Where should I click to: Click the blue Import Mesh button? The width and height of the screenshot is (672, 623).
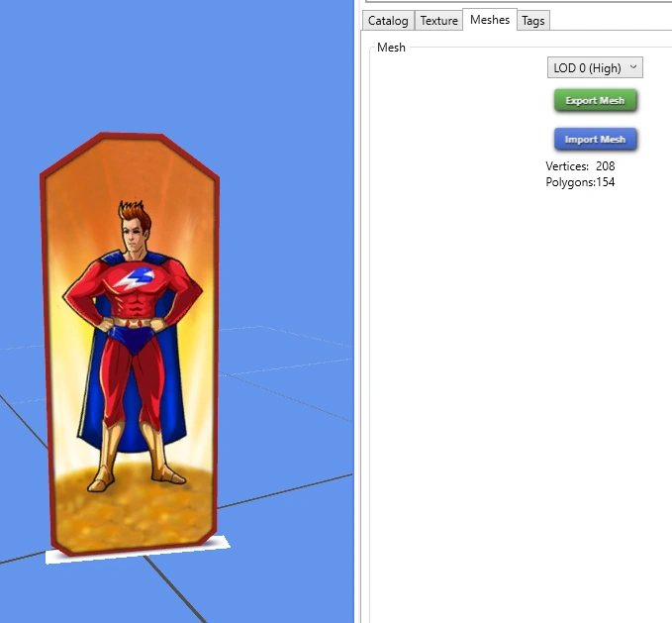click(595, 140)
